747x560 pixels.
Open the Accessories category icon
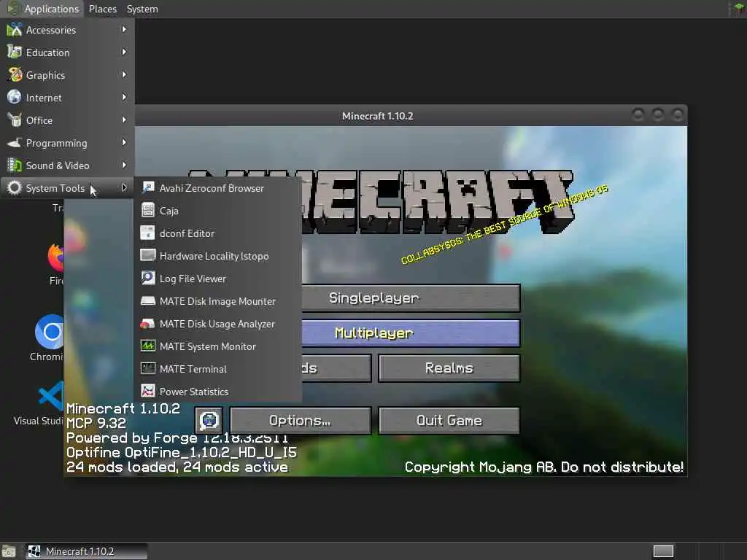pyautogui.click(x=15, y=29)
